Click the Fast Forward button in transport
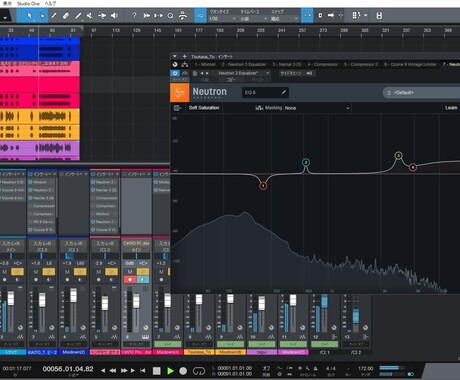The height and width of the screenshot is (380, 460). pos(124,370)
